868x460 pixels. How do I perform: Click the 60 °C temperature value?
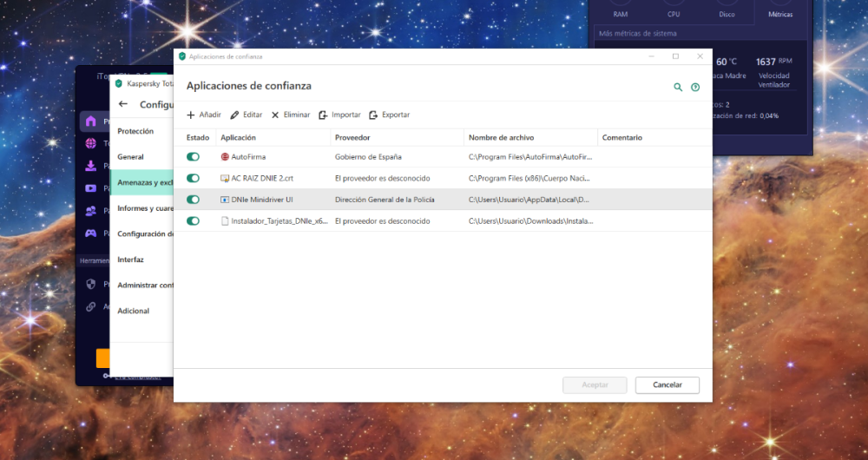pos(727,62)
